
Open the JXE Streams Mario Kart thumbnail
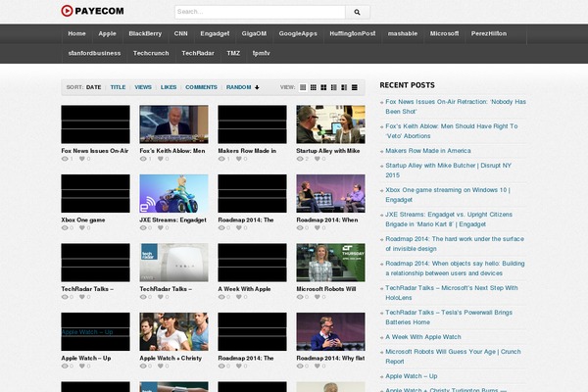pyautogui.click(x=174, y=194)
